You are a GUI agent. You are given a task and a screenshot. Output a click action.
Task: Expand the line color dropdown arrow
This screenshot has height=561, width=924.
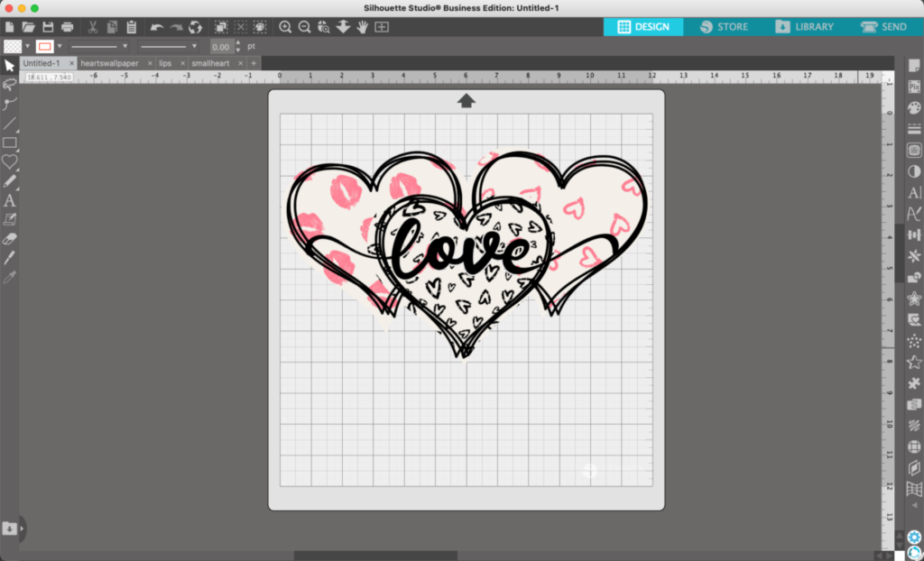pyautogui.click(x=60, y=47)
